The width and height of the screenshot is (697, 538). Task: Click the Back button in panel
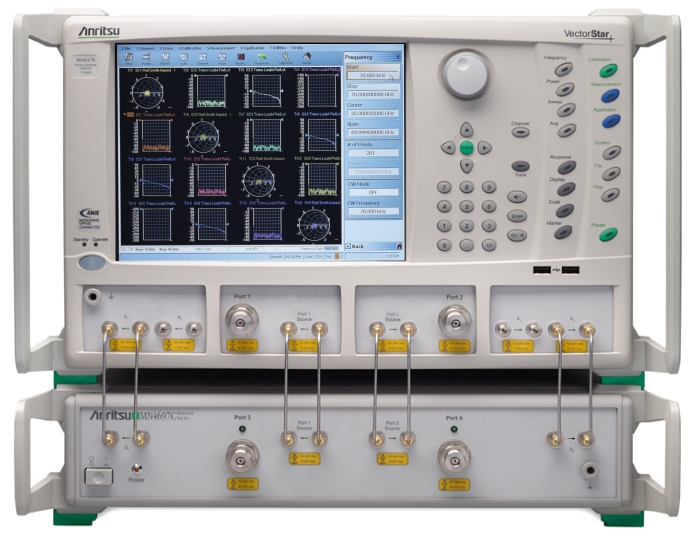(x=355, y=246)
